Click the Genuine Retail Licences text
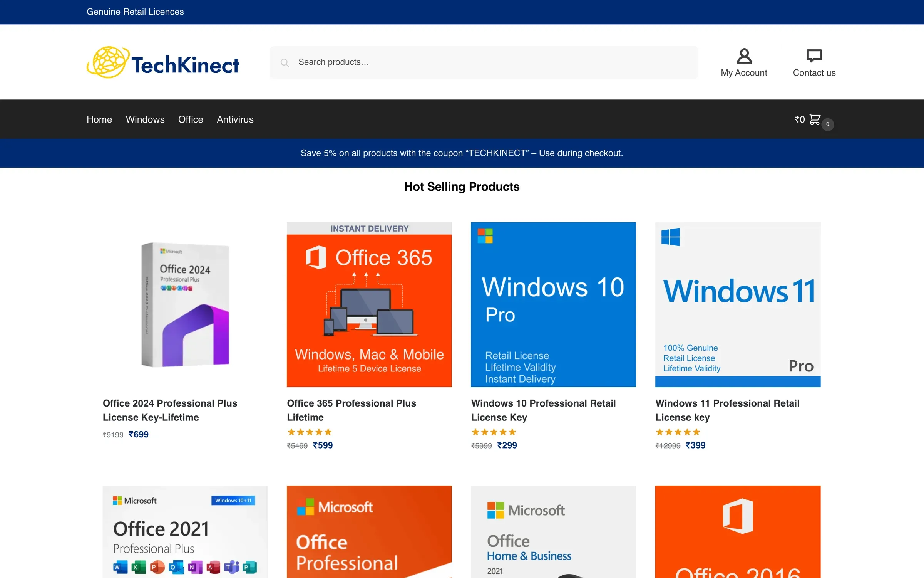Viewport: 924px width, 578px height. (x=135, y=12)
